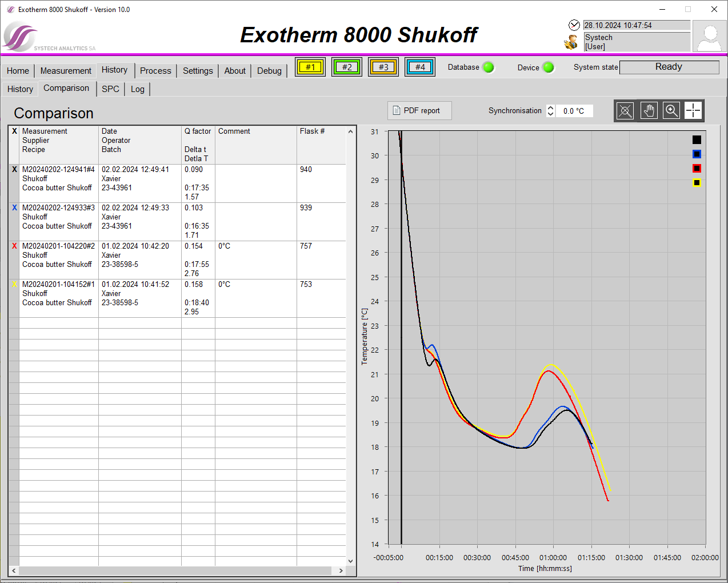This screenshot has height=583, width=728.
Task: Generate a PDF report
Action: click(x=419, y=111)
